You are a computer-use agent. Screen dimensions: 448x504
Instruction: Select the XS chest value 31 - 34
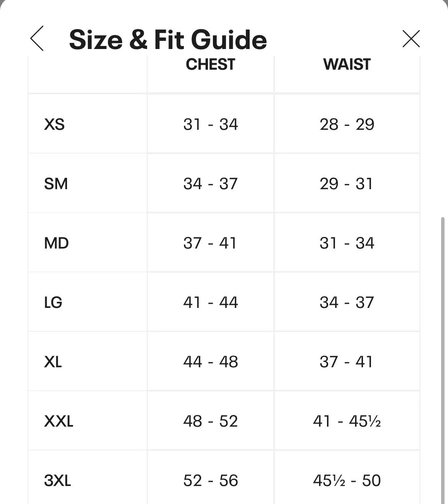point(211,124)
